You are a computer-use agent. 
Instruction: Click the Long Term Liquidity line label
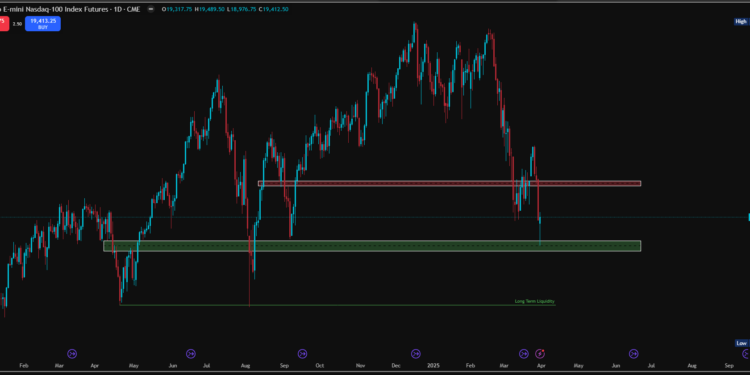(x=534, y=301)
